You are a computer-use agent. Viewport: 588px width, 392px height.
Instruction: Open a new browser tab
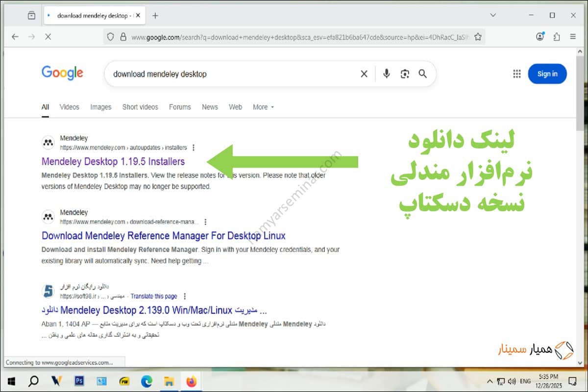155,16
